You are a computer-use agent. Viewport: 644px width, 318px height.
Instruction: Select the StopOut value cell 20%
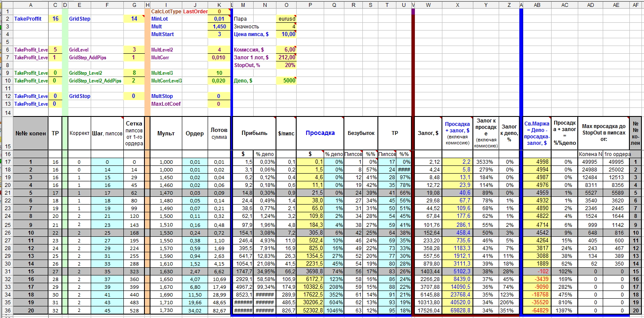click(x=286, y=65)
